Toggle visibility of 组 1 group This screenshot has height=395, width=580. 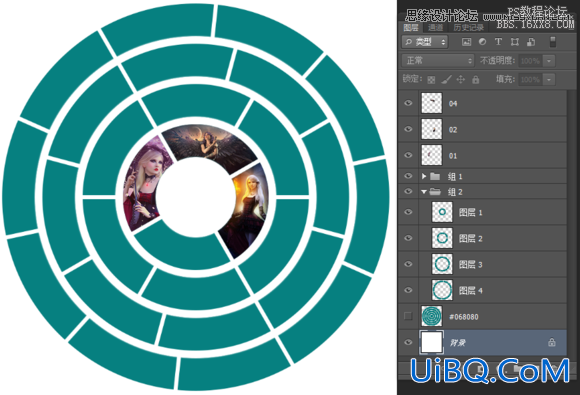pos(408,176)
